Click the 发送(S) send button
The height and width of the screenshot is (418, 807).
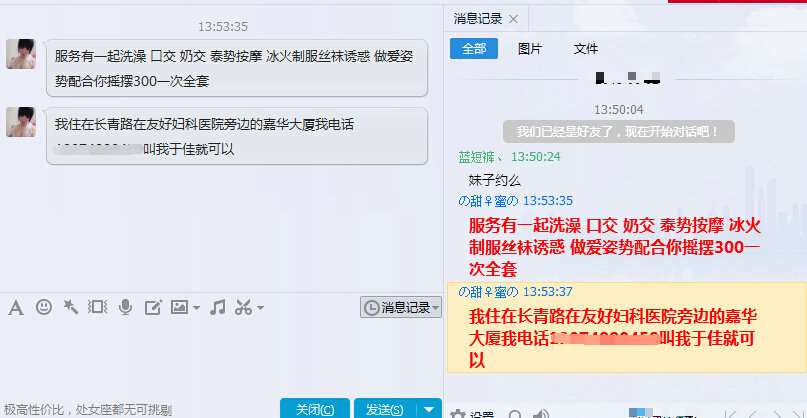pos(385,409)
